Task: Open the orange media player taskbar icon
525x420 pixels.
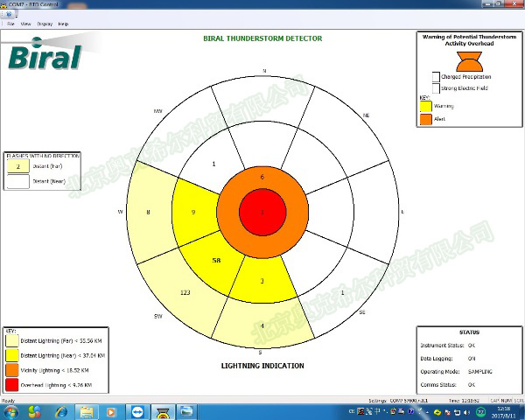Action: click(111, 412)
